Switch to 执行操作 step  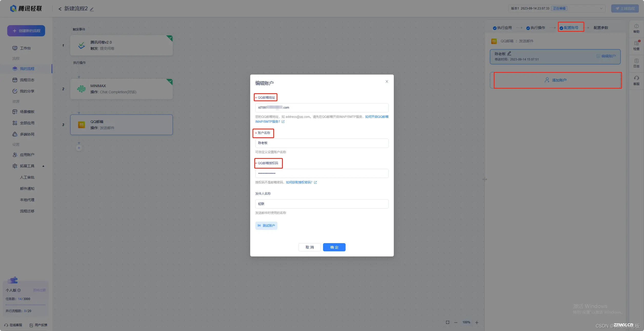[536, 28]
